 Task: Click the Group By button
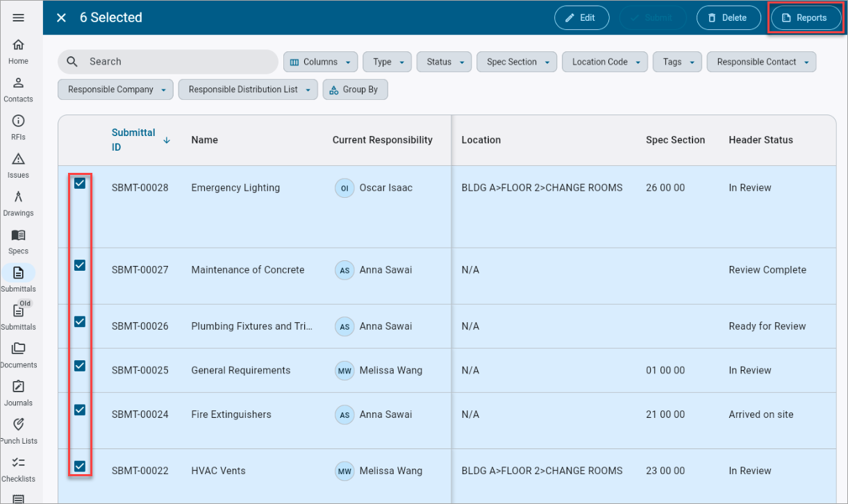tap(355, 90)
